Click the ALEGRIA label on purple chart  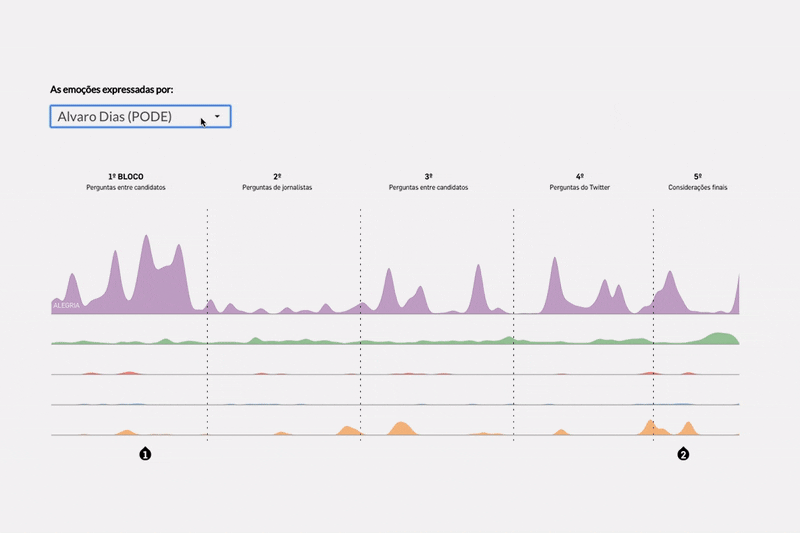pos(66,305)
